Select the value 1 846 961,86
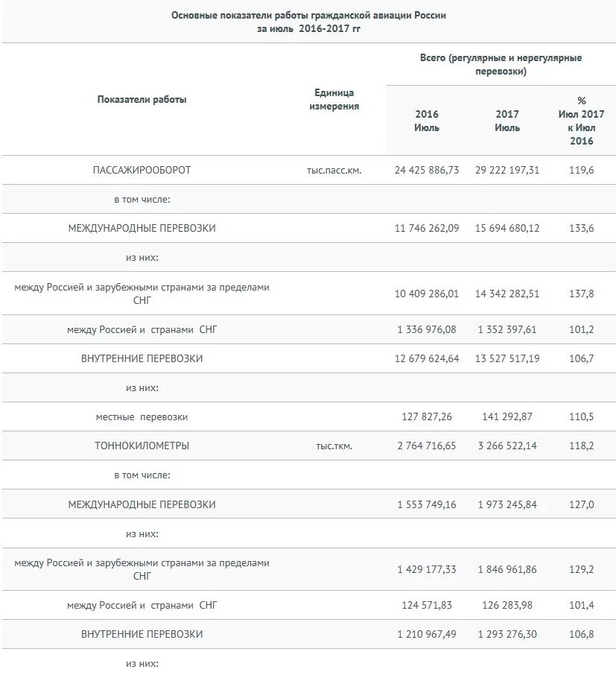Viewport: 616px width, 675px height. tap(507, 569)
